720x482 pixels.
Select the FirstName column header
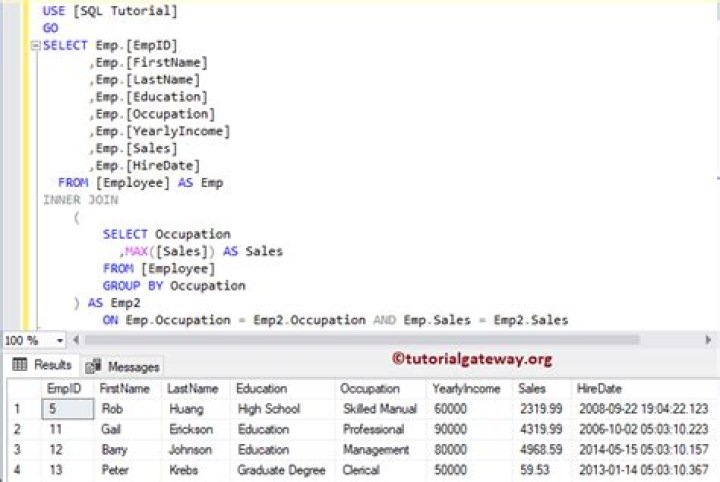pos(128,389)
